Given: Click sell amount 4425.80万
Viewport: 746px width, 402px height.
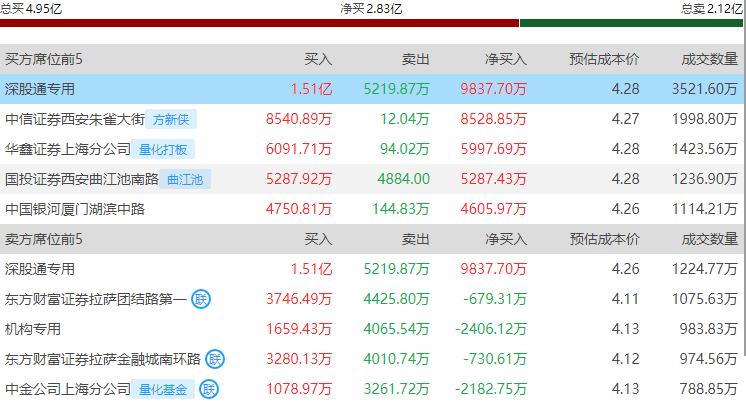Looking at the screenshot, I should click(396, 299).
